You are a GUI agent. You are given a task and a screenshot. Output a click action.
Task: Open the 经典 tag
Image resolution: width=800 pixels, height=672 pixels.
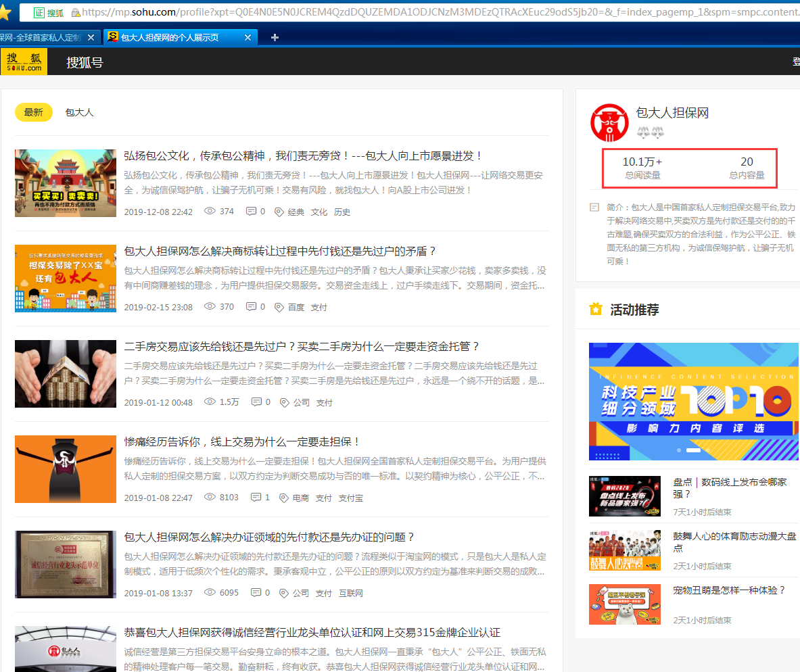tap(296, 212)
